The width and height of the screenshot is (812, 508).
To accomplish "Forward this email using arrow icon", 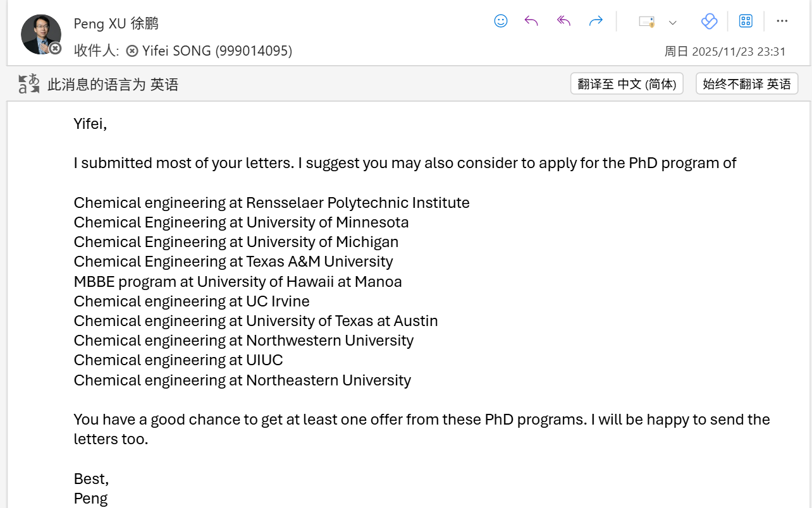I will tap(596, 21).
